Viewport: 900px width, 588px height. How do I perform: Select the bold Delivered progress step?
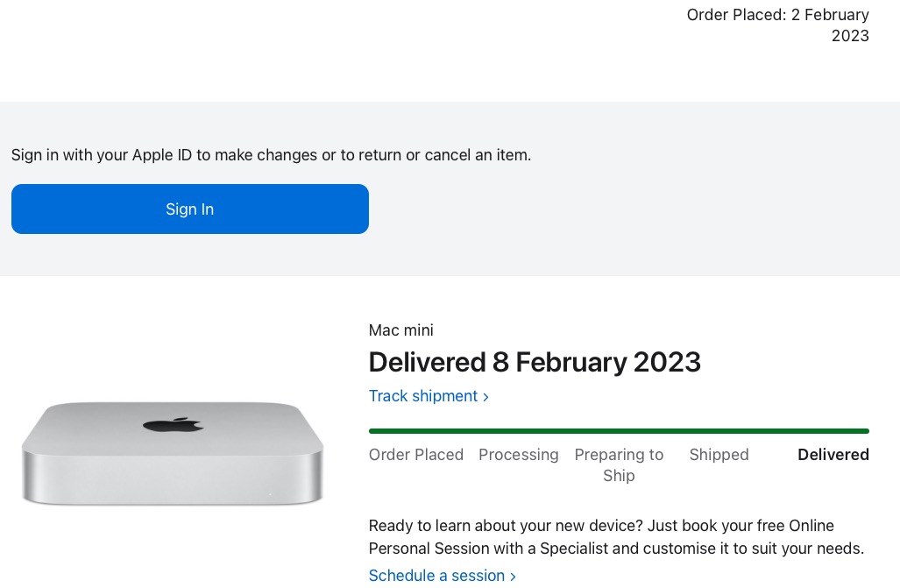coord(833,455)
